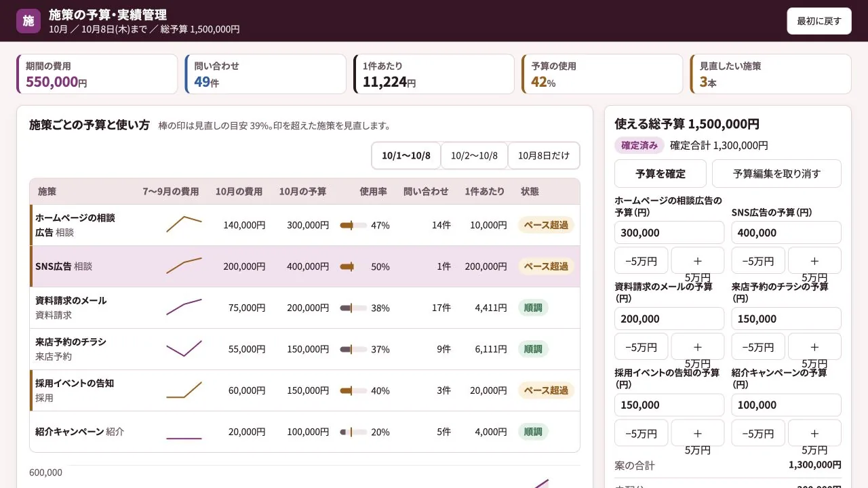Open the 見直したい施策 3本 summary card

click(770, 74)
